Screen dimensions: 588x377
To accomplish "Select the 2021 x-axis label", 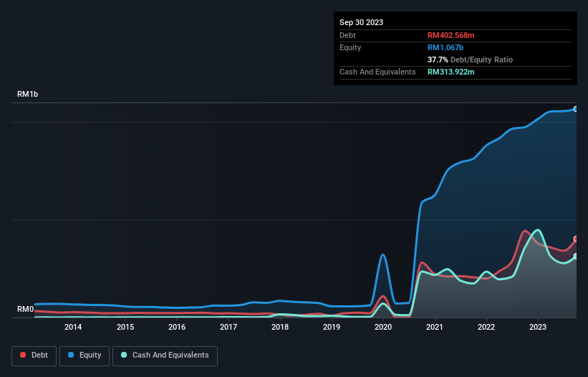I will coord(435,327).
